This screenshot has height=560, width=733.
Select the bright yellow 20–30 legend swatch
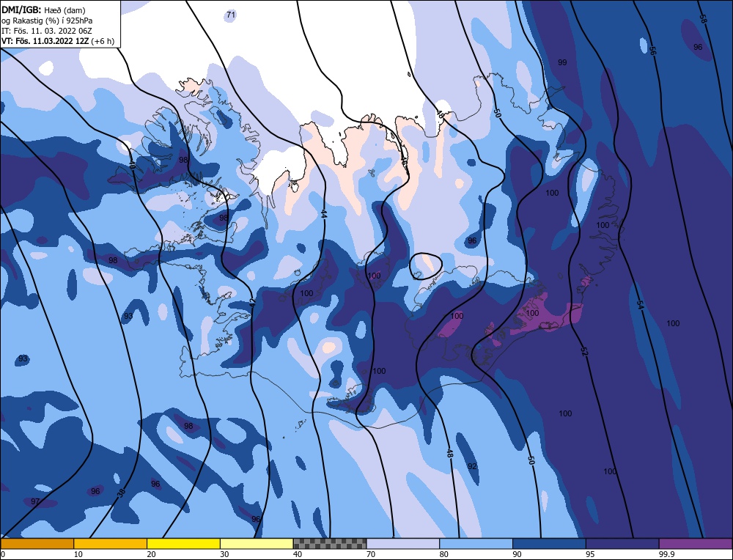(x=183, y=543)
